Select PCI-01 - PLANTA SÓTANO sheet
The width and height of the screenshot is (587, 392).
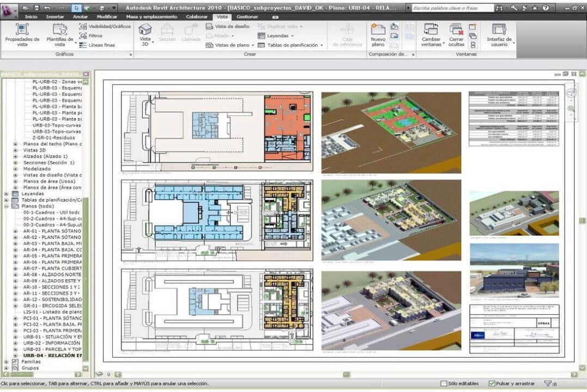[x=52, y=318]
